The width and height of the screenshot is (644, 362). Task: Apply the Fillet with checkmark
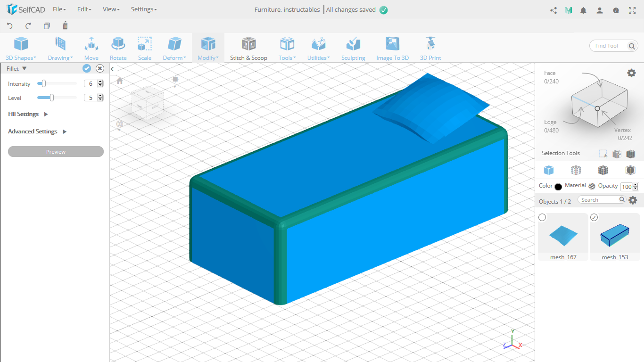coord(87,69)
